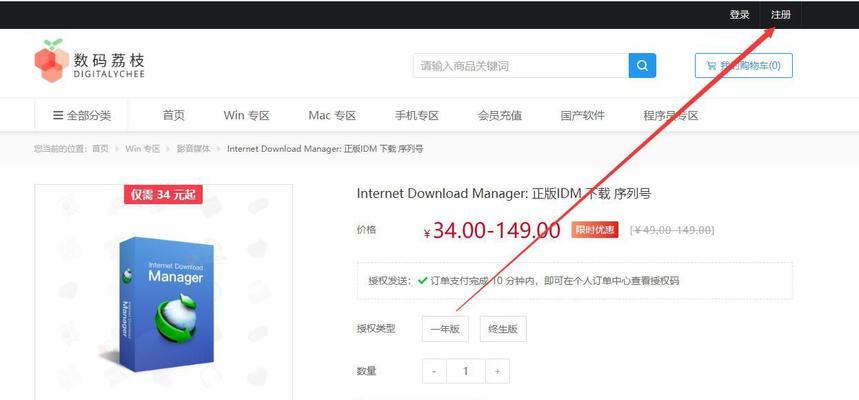Increase quantity with the plus button

coord(497,371)
